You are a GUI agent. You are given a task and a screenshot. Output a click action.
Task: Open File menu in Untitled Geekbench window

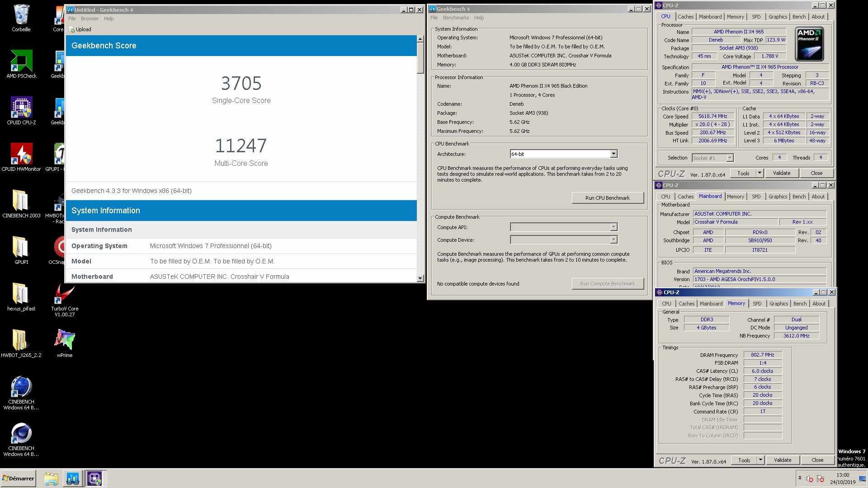pyautogui.click(x=72, y=19)
